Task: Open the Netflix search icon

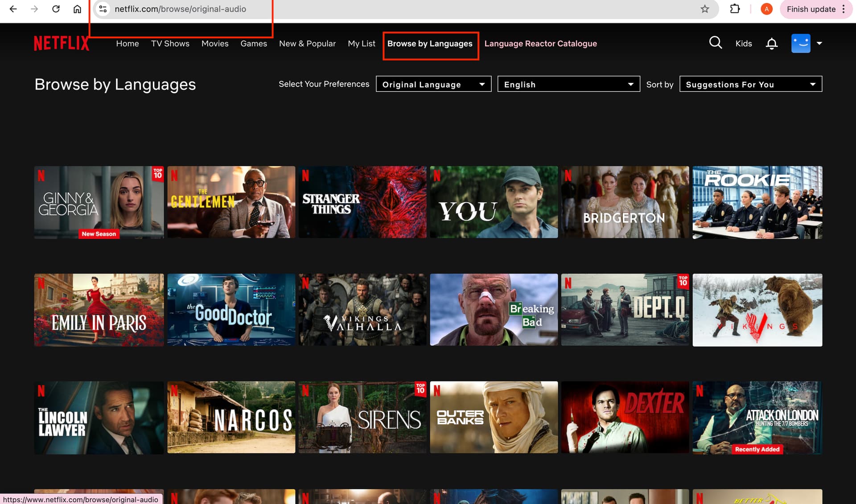Action: point(716,43)
